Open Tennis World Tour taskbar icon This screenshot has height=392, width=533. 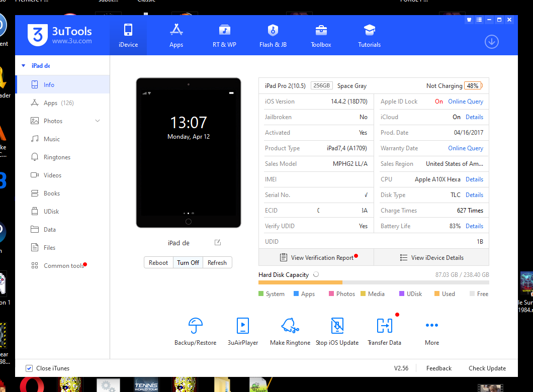tap(146, 385)
